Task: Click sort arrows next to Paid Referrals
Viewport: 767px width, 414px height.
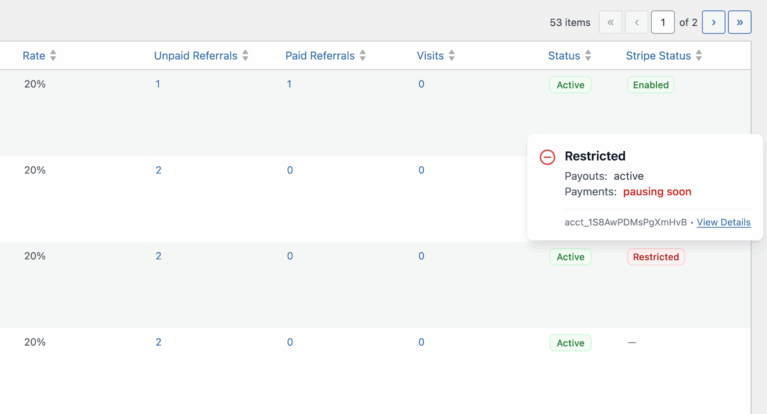Action: pyautogui.click(x=363, y=56)
